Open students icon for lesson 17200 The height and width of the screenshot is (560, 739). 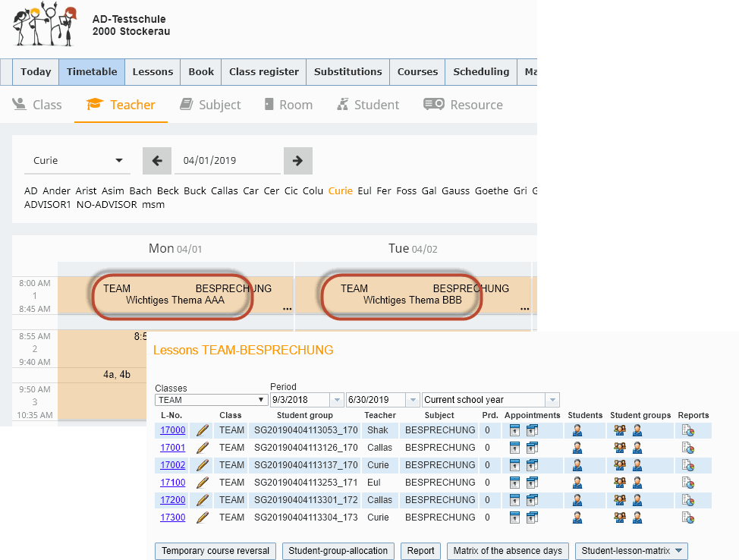click(577, 500)
